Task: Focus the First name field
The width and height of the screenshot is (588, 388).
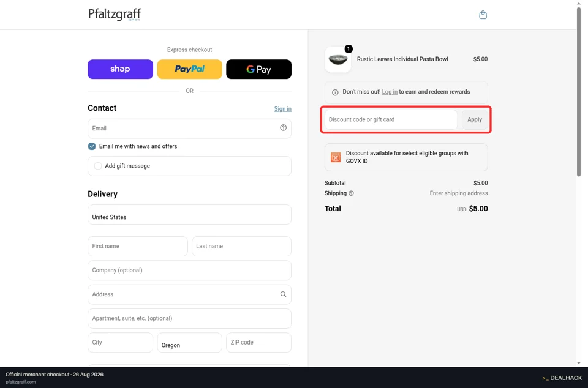Action: pos(138,246)
